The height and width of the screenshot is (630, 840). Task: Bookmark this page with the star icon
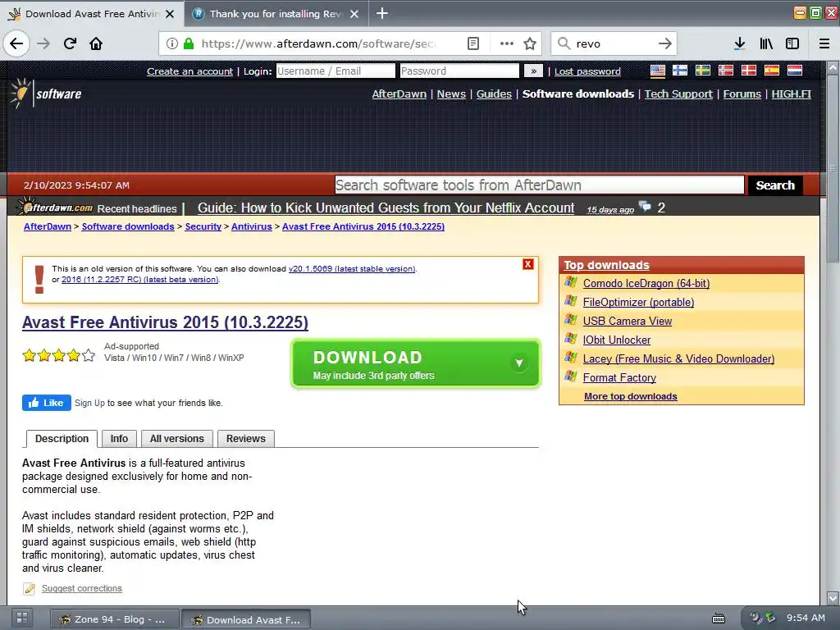[x=530, y=43]
